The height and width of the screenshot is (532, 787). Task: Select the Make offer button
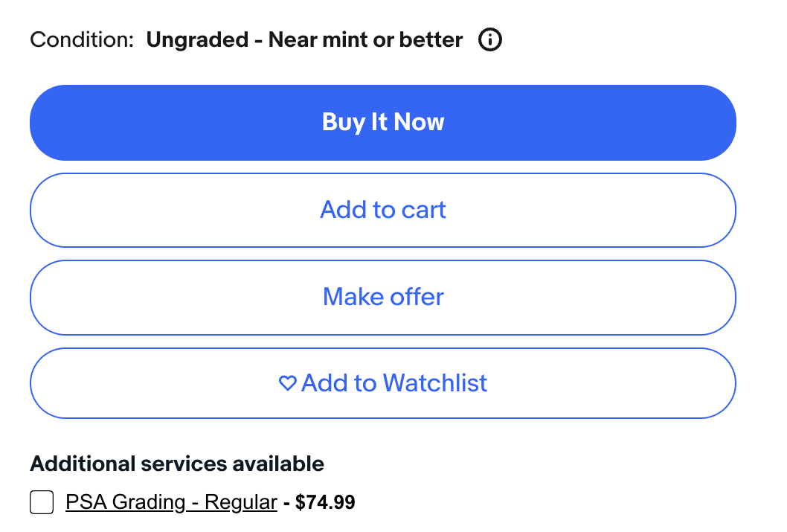382,297
